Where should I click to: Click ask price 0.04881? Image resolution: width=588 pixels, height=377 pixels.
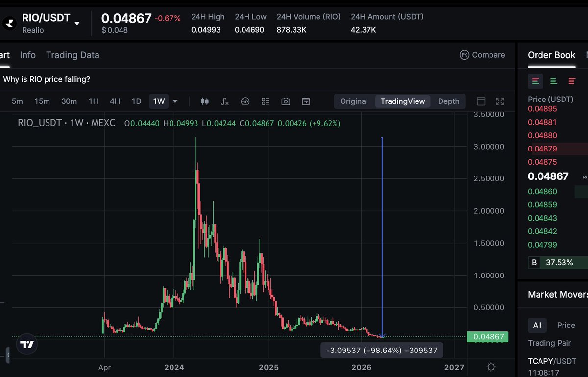pos(542,122)
